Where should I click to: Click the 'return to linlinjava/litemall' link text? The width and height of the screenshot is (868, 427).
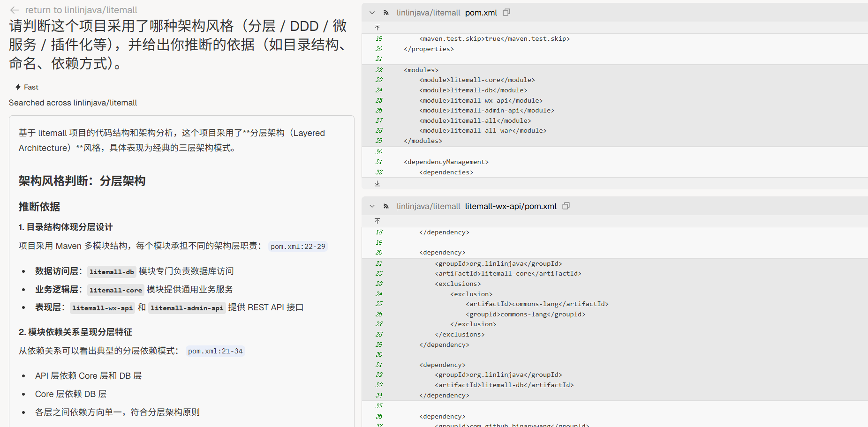click(x=81, y=10)
